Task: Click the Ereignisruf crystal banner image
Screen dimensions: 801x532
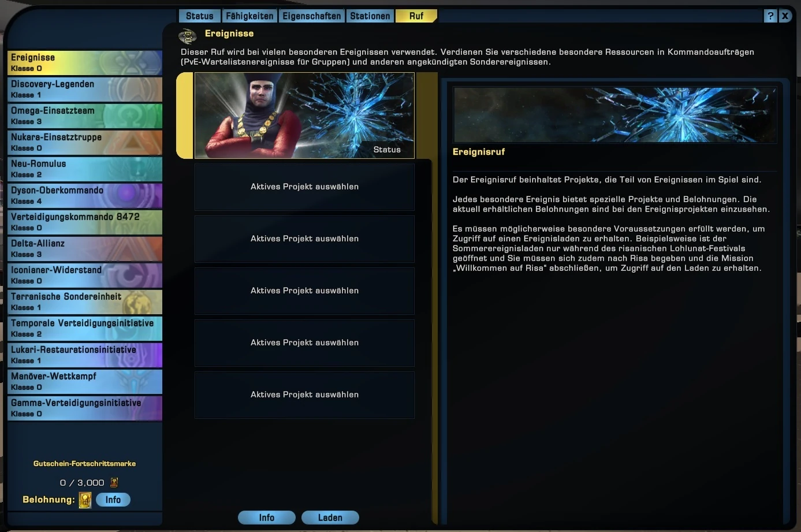Action: coord(615,114)
